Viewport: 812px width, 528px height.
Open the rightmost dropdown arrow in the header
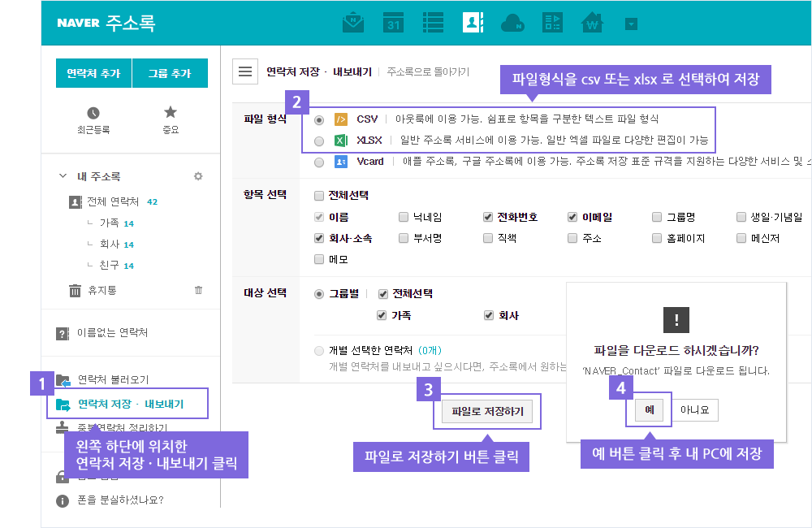(632, 24)
